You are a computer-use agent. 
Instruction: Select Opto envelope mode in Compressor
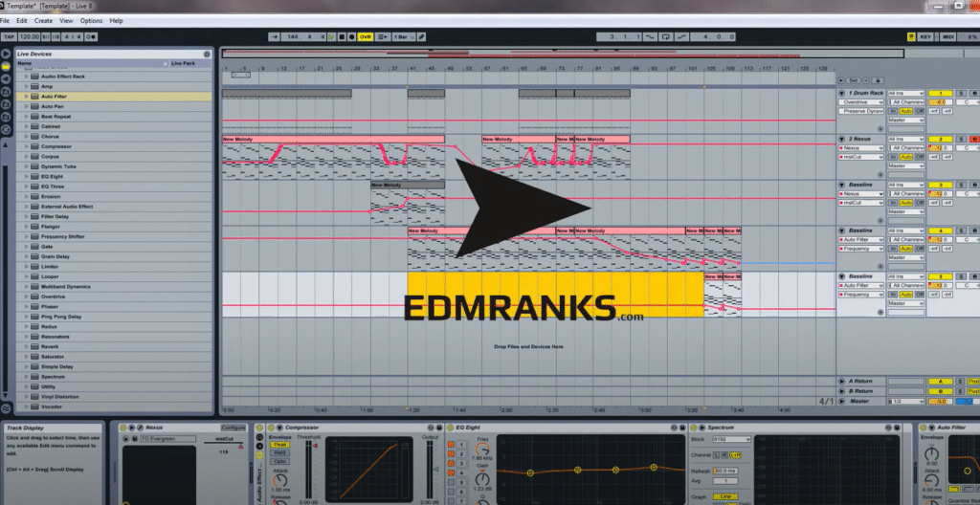(280, 461)
